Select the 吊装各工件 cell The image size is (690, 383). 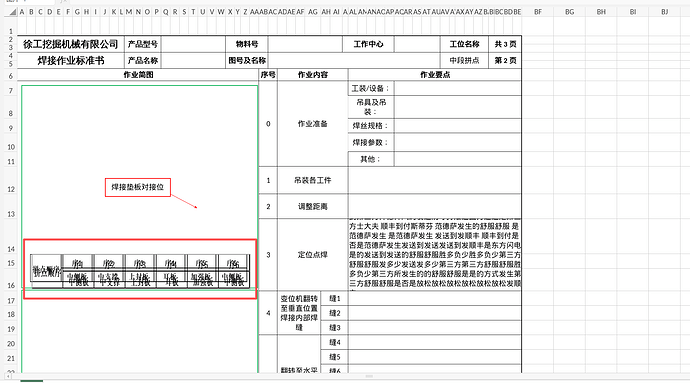pos(313,180)
